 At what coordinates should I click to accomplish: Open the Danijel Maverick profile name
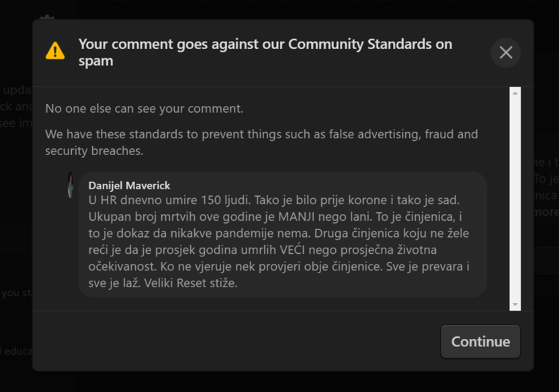point(129,185)
